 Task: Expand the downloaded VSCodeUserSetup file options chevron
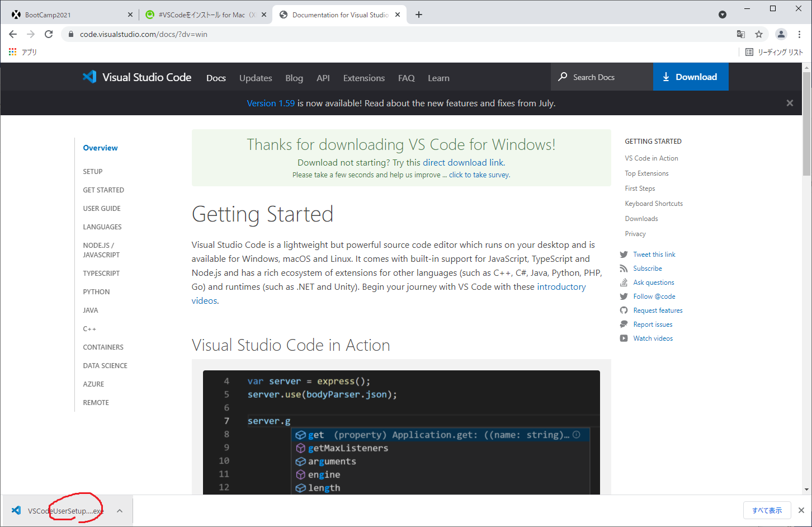point(119,510)
